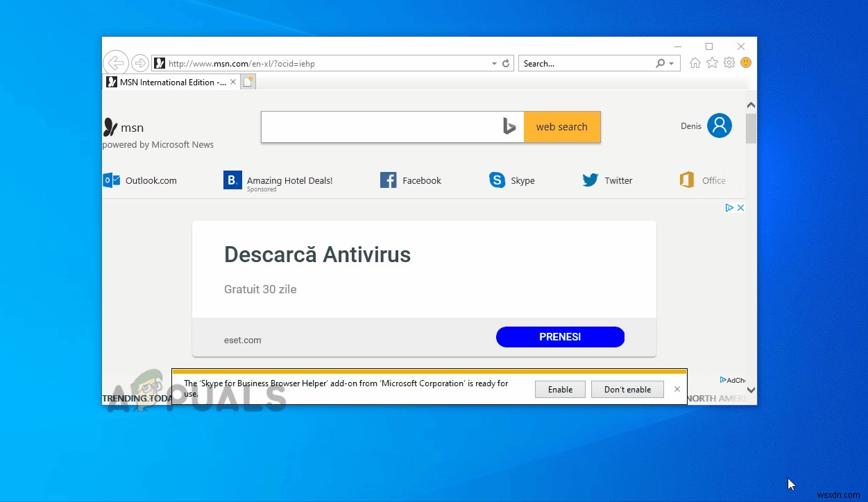Image resolution: width=868 pixels, height=502 pixels.
Task: Open Twitter from the MSN shortcuts
Action: click(x=607, y=180)
